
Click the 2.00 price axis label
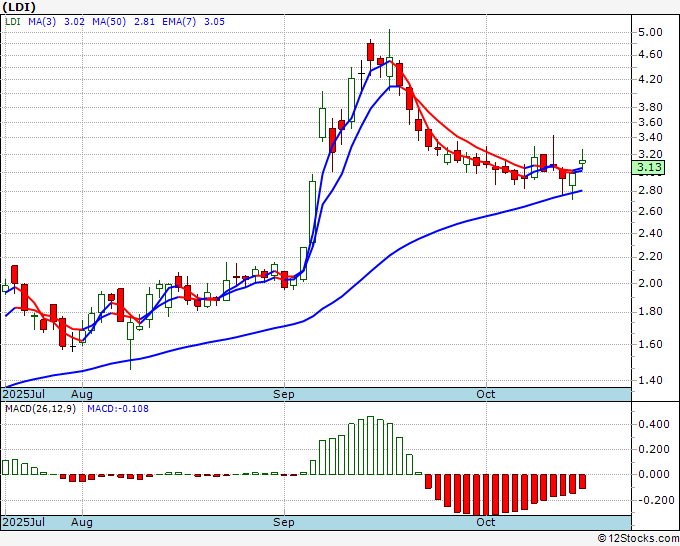point(650,283)
